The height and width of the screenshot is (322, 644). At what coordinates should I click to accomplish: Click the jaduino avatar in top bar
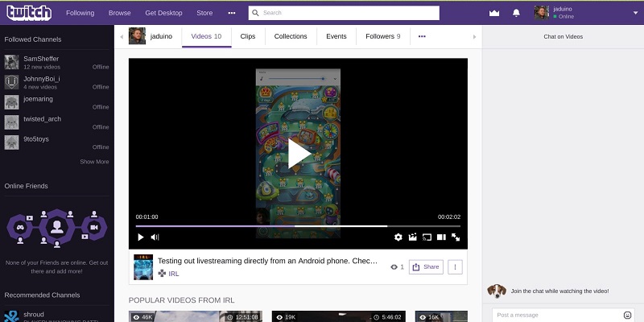[541, 13]
